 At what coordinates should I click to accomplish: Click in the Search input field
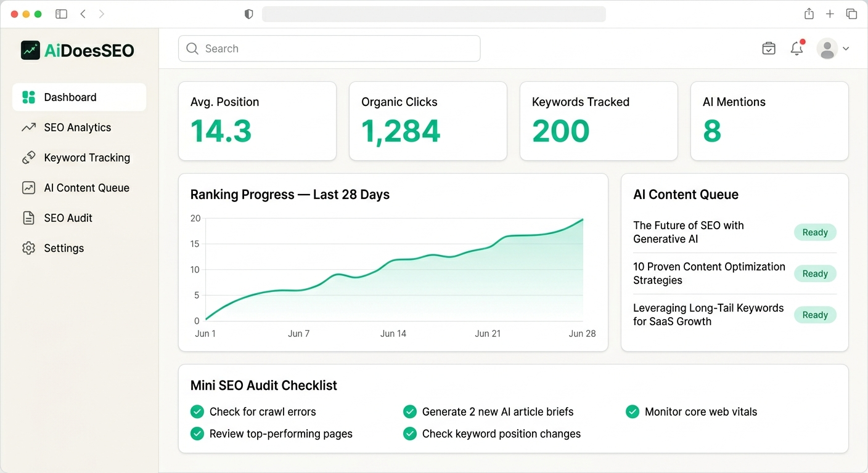click(329, 49)
